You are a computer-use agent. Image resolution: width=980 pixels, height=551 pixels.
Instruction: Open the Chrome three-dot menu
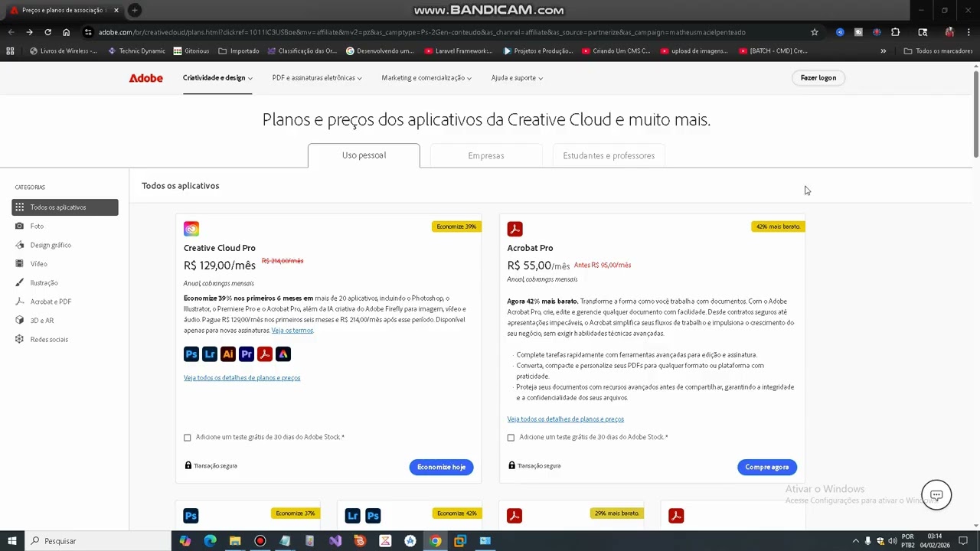(968, 32)
